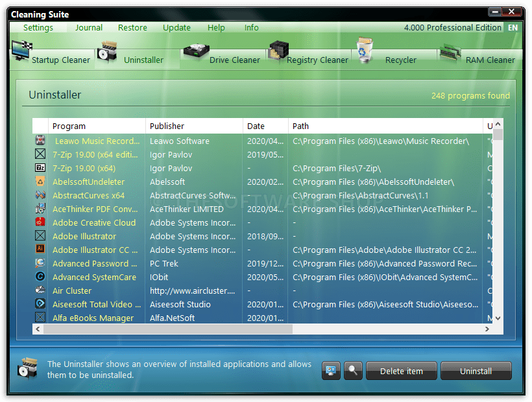Click the Advanced Password row icon
532x402 pixels.
click(40, 263)
